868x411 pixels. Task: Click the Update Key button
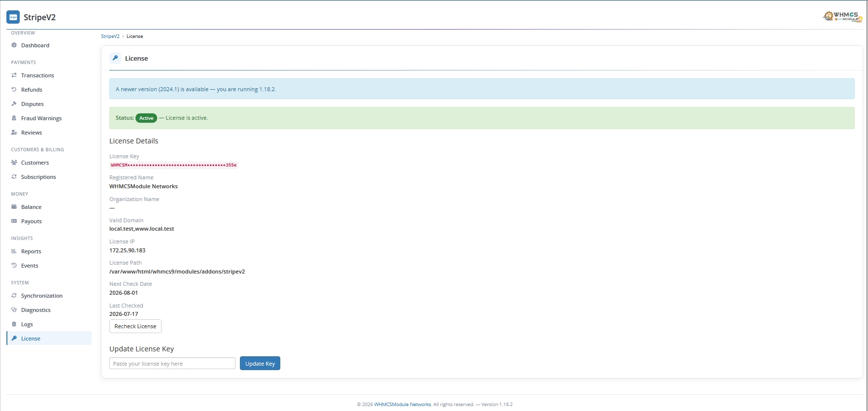pyautogui.click(x=260, y=364)
